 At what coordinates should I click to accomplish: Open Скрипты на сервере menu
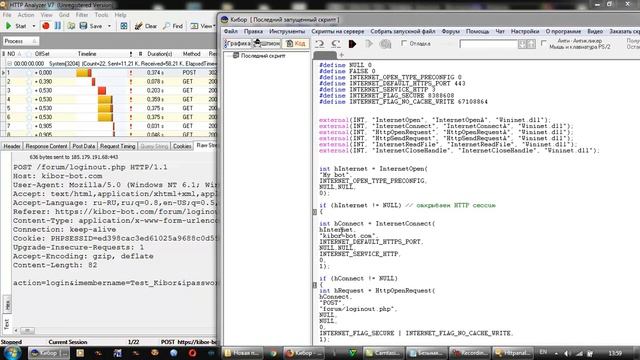coord(338,31)
